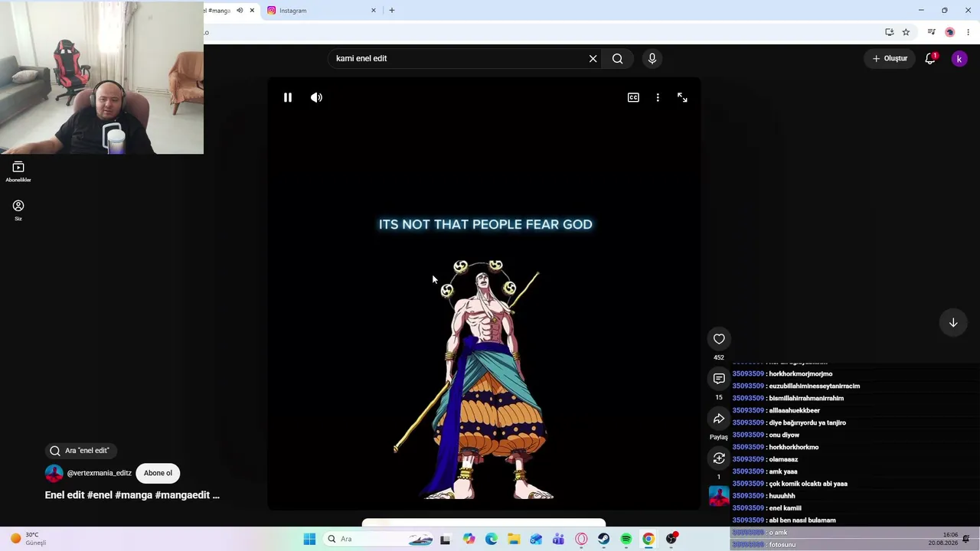The image size is (980, 551).
Task: Switch to Chrome on the taskbar
Action: click(x=648, y=539)
